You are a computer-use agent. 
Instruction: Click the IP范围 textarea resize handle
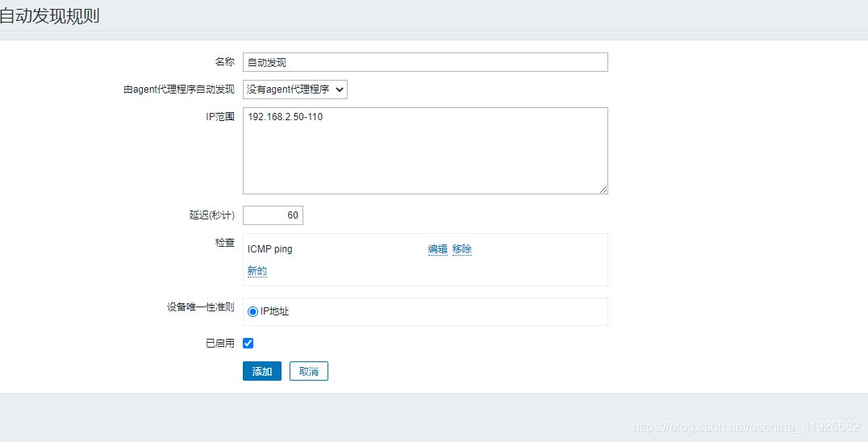tap(603, 189)
